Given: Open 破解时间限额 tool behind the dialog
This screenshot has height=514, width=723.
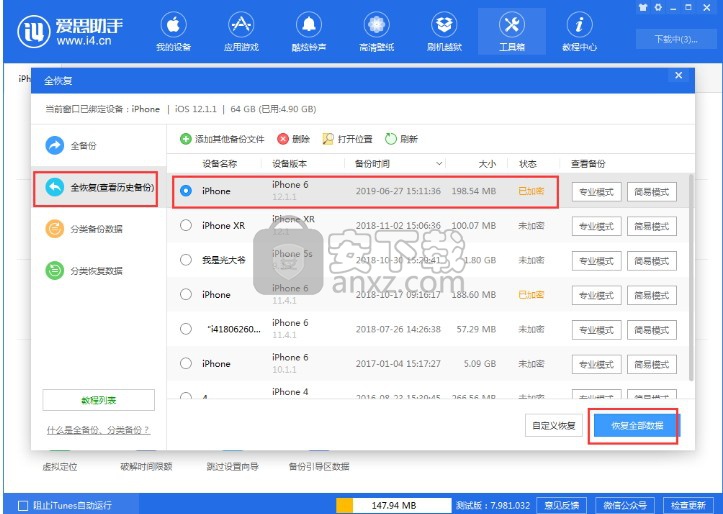Looking at the screenshot, I should point(146,467).
